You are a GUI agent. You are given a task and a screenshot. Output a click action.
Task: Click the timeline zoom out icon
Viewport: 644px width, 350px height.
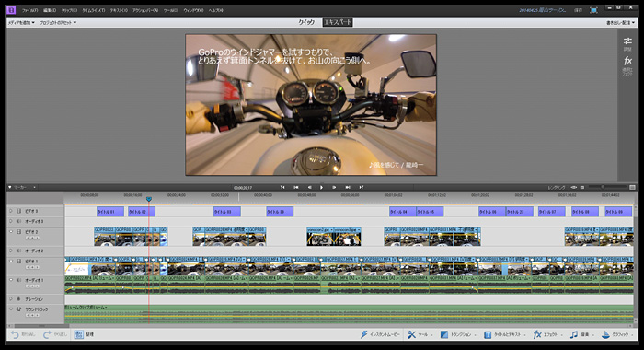point(582,188)
